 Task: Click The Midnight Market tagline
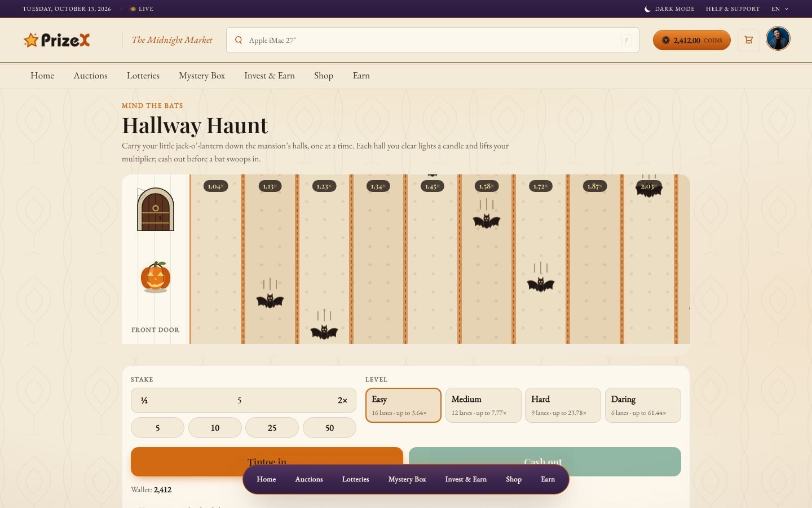(172, 40)
